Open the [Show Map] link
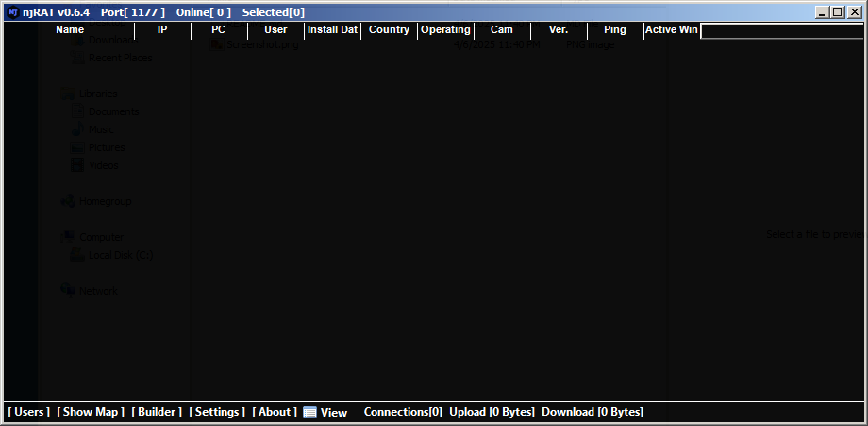 pos(91,412)
